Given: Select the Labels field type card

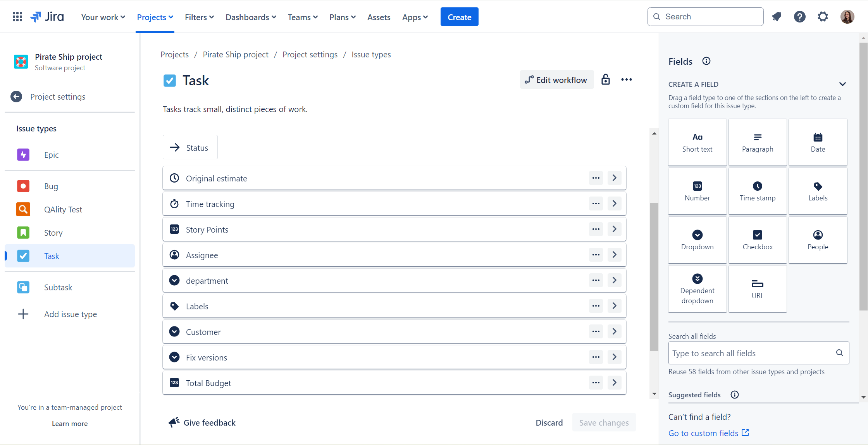Looking at the screenshot, I should coord(818,191).
